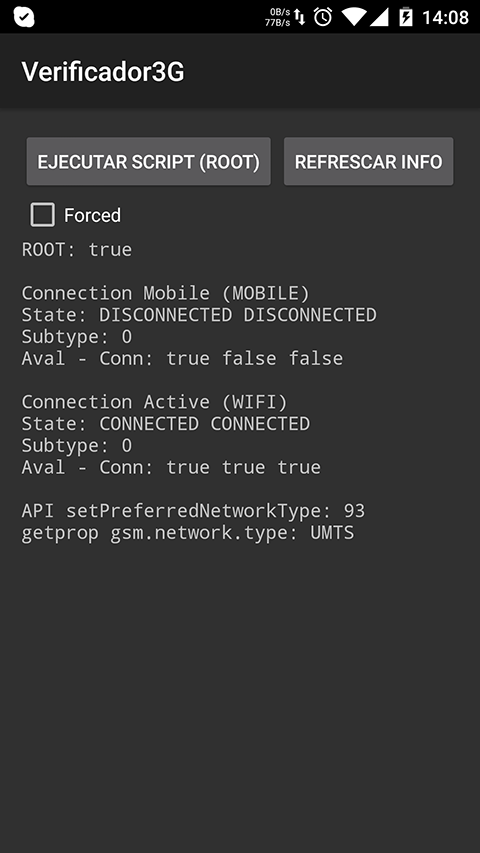The image size is (480, 853).
Task: Tap the 14:08 clock
Action: (445, 17)
